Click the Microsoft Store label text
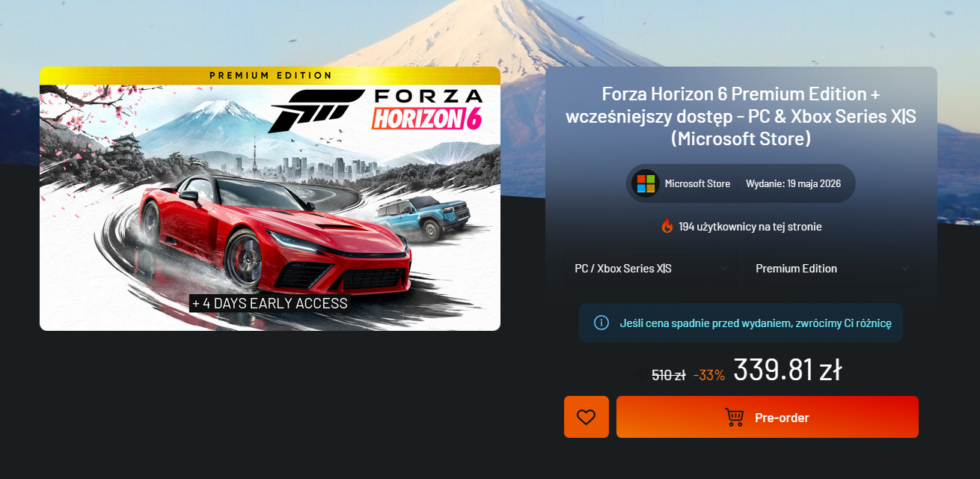980x479 pixels. click(x=697, y=184)
